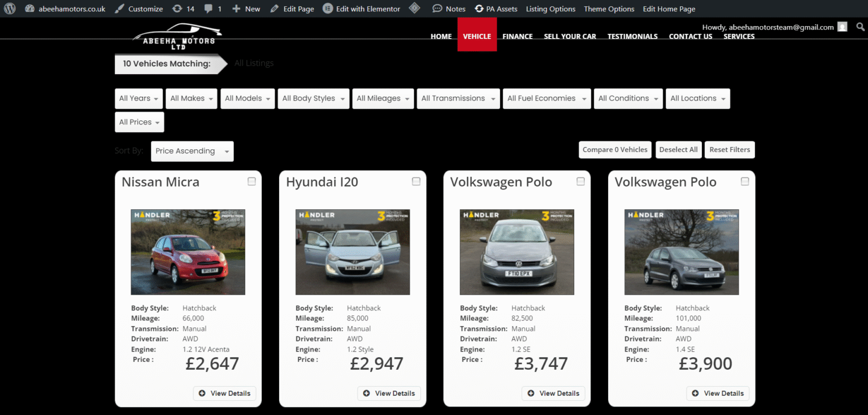Image resolution: width=868 pixels, height=415 pixels.
Task: Open the FINANCE menu item
Action: click(518, 36)
